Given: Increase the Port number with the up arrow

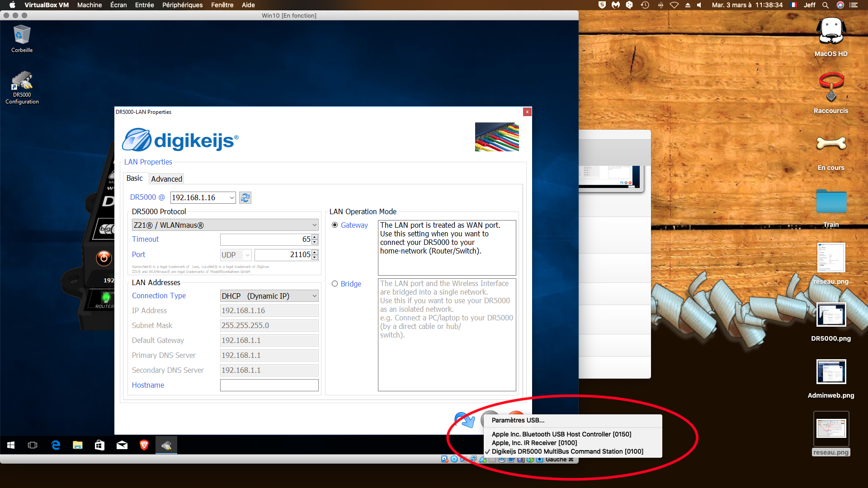Looking at the screenshot, I should click(x=315, y=252).
